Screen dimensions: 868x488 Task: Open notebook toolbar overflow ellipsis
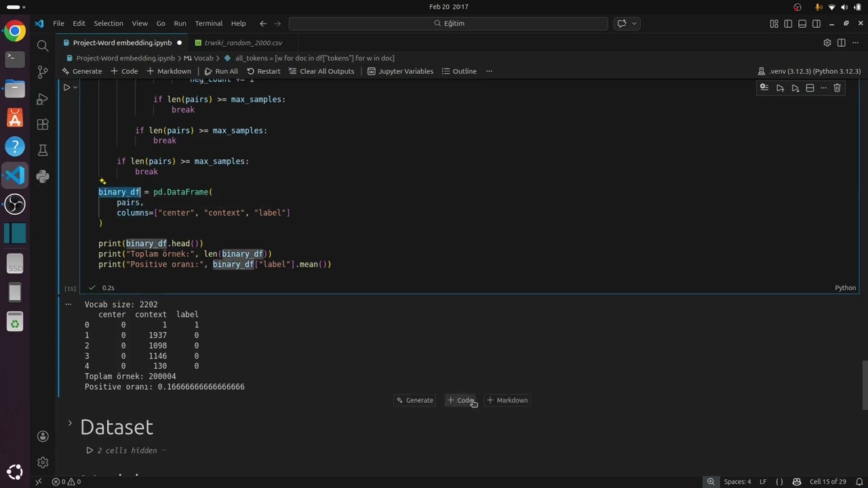(x=489, y=71)
